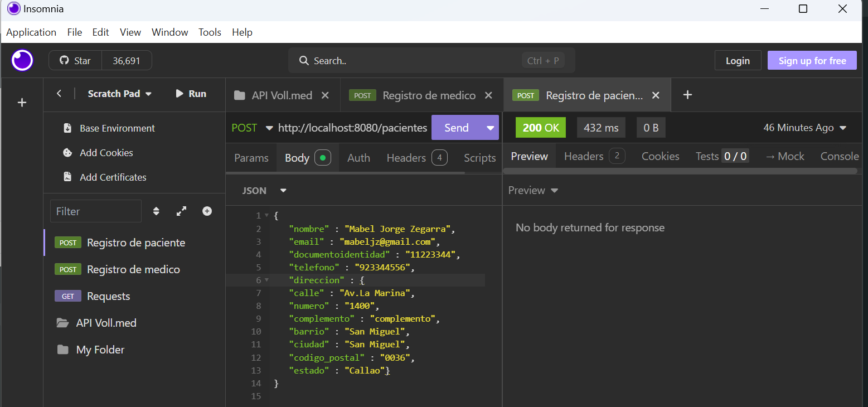This screenshot has height=407, width=868.
Task: Switch to the Scripts tab
Action: pyautogui.click(x=480, y=158)
